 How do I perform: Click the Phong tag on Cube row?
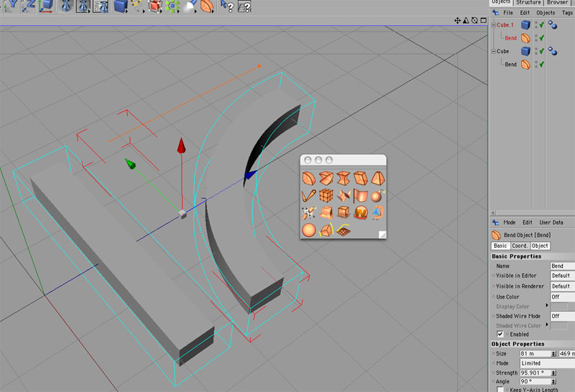[x=553, y=51]
